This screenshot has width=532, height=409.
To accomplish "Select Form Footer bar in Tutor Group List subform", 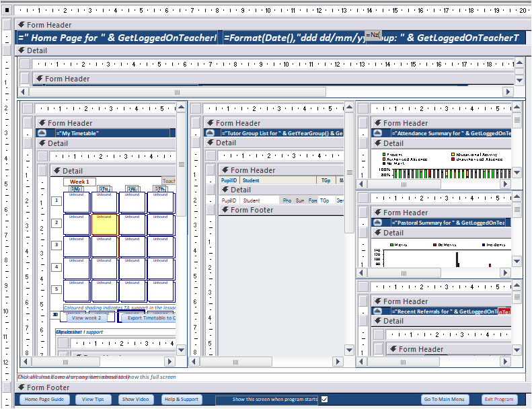I will 281,210.
